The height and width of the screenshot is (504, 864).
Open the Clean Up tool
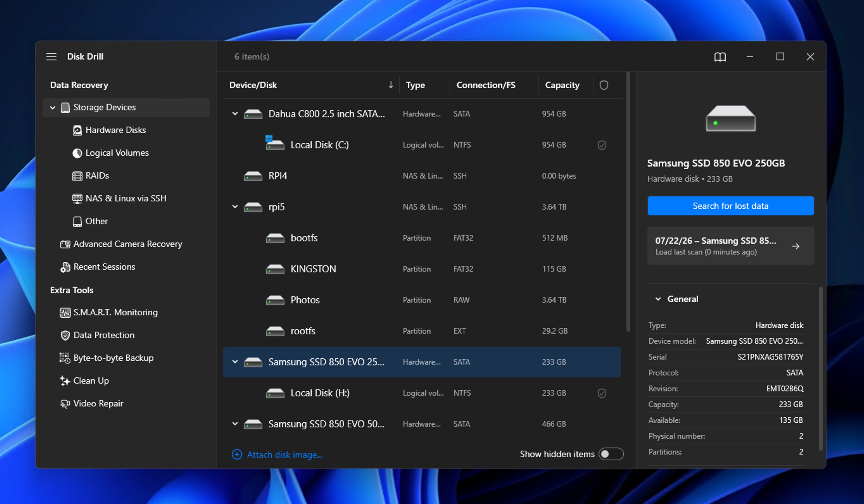(x=91, y=381)
